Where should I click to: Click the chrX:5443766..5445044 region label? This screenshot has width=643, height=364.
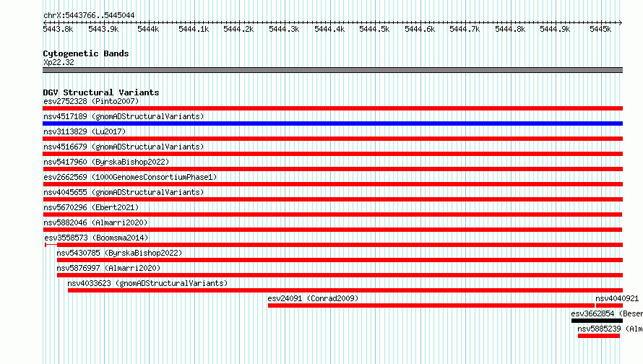pos(89,16)
